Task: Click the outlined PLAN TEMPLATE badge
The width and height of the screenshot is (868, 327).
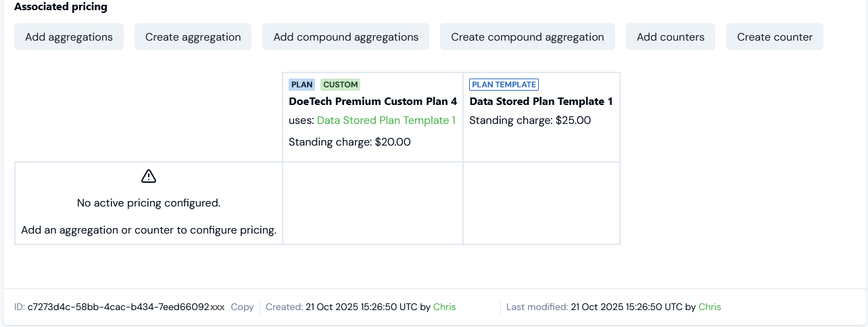Action: [x=504, y=85]
